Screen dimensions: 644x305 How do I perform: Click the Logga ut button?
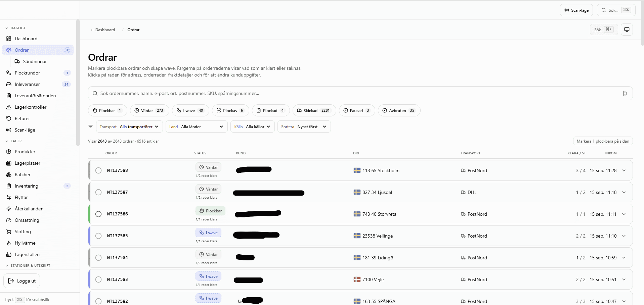[x=22, y=281]
